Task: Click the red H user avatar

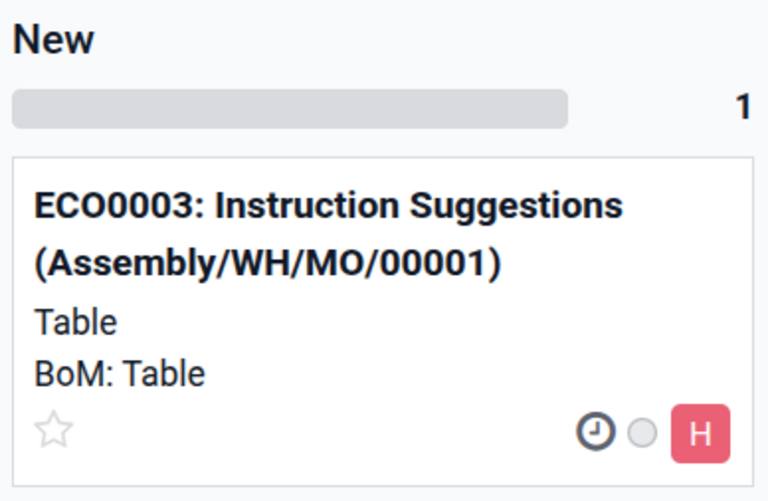Action: [x=700, y=433]
